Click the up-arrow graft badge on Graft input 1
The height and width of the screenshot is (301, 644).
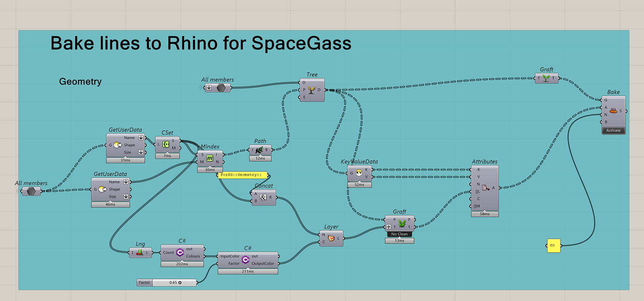389,227
